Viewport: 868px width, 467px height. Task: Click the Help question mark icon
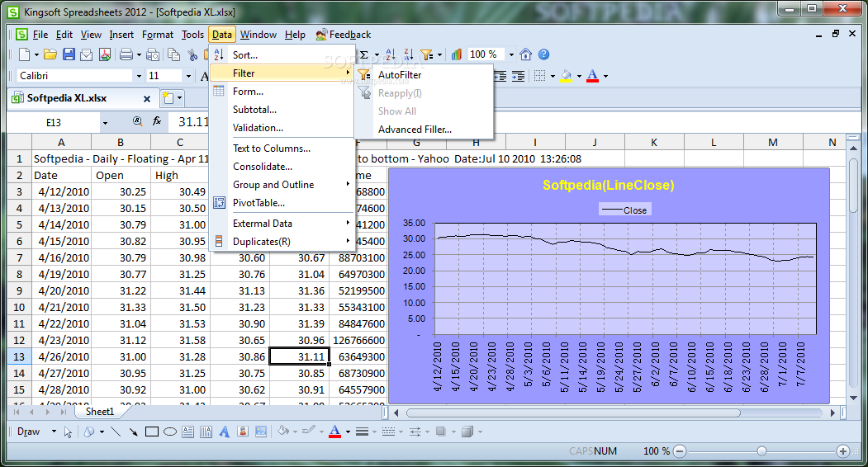[543, 54]
